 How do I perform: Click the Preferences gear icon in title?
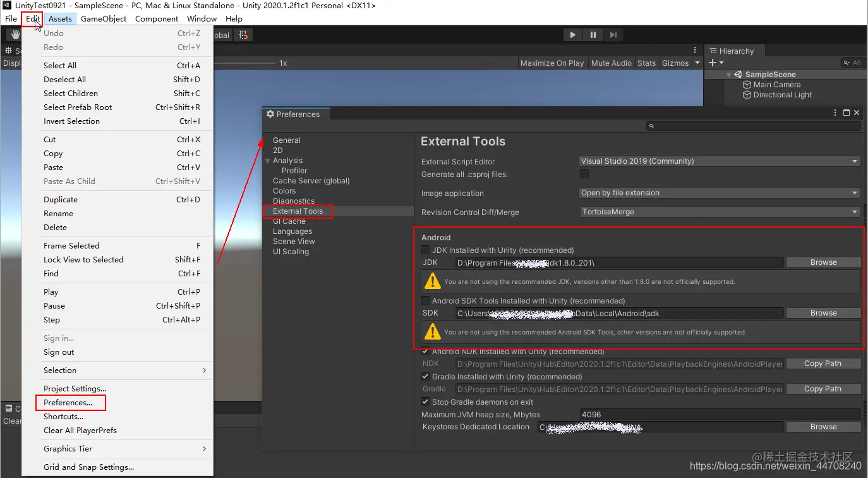point(270,114)
